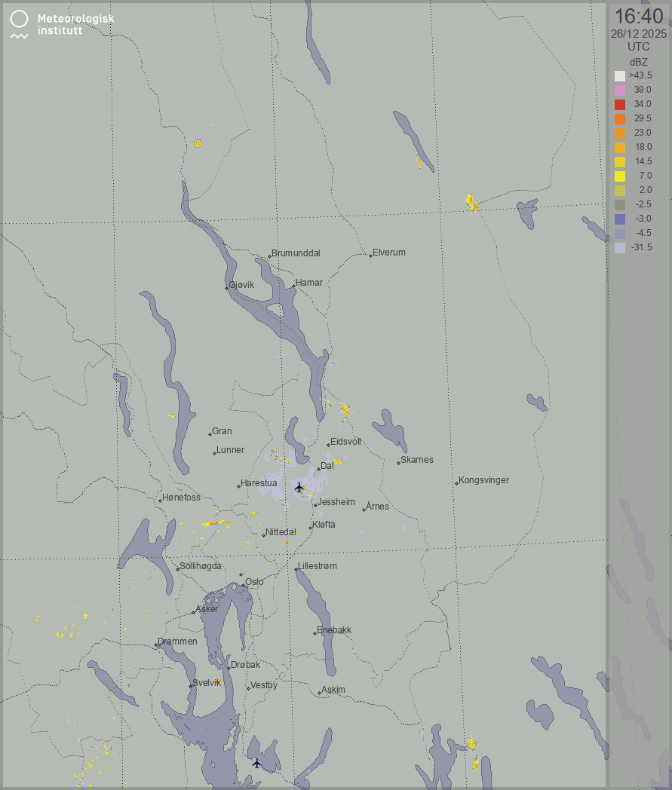Click the dBZ legend heading
The width and height of the screenshot is (672, 790).
click(x=638, y=62)
